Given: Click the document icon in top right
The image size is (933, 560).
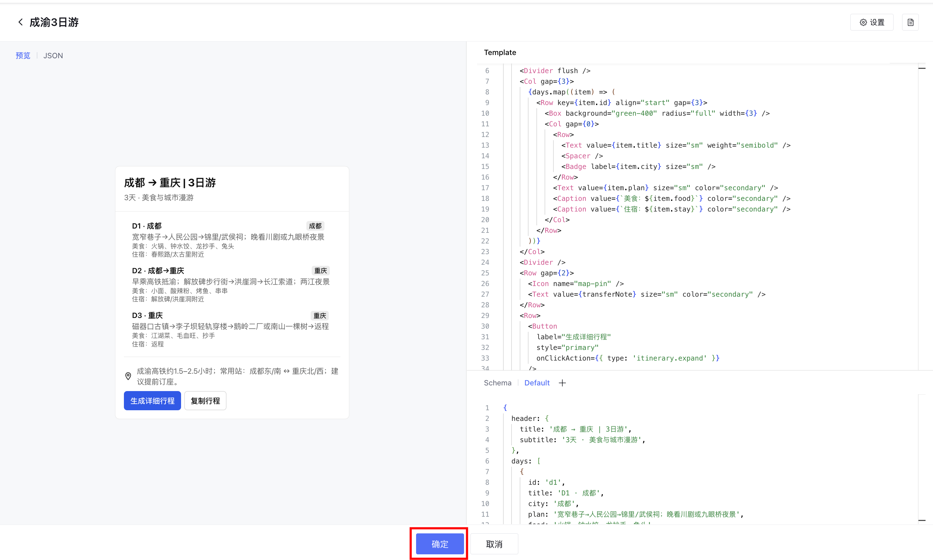Looking at the screenshot, I should 910,22.
